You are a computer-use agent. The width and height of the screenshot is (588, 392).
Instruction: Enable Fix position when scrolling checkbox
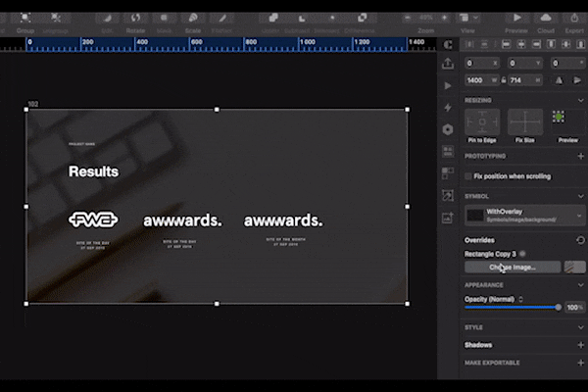click(x=468, y=176)
